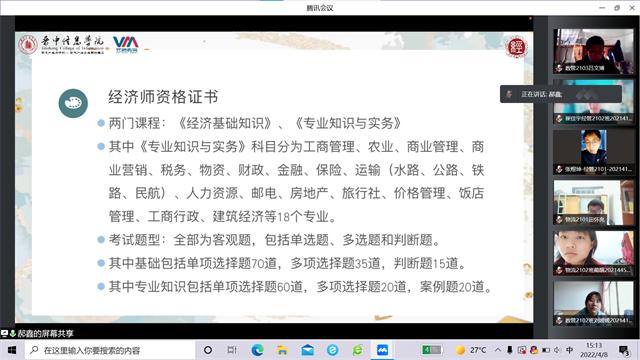This screenshot has width=640, height=360.
Task: Check the tray battery status icon
Action: pos(546,350)
